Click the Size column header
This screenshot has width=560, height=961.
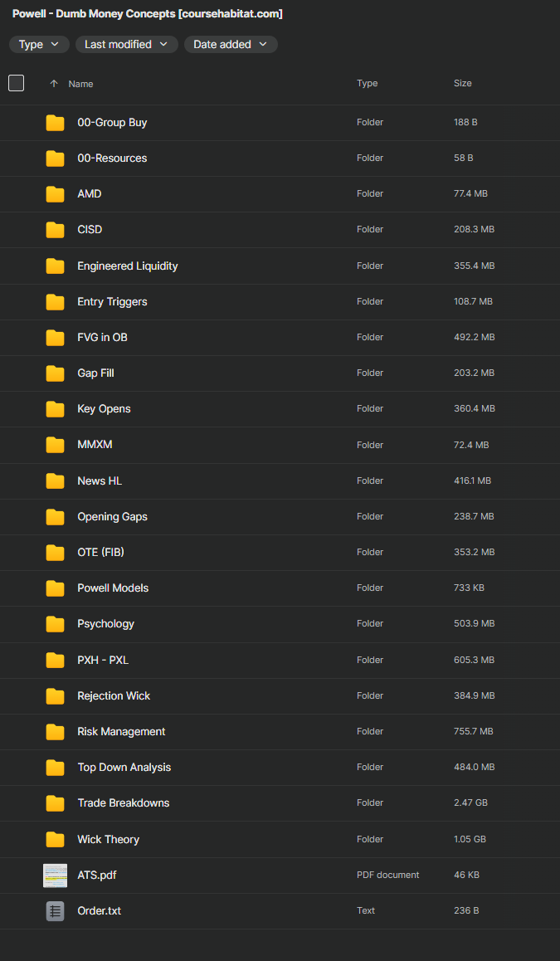tap(462, 84)
